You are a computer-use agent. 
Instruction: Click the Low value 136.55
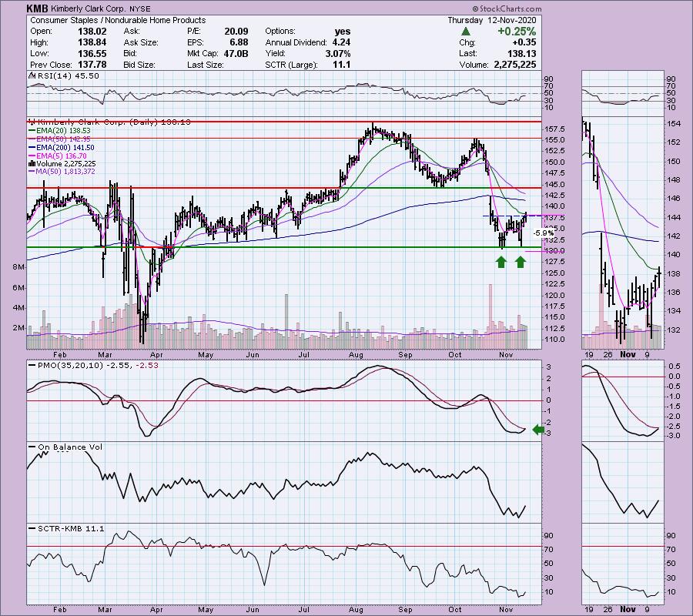pos(92,53)
